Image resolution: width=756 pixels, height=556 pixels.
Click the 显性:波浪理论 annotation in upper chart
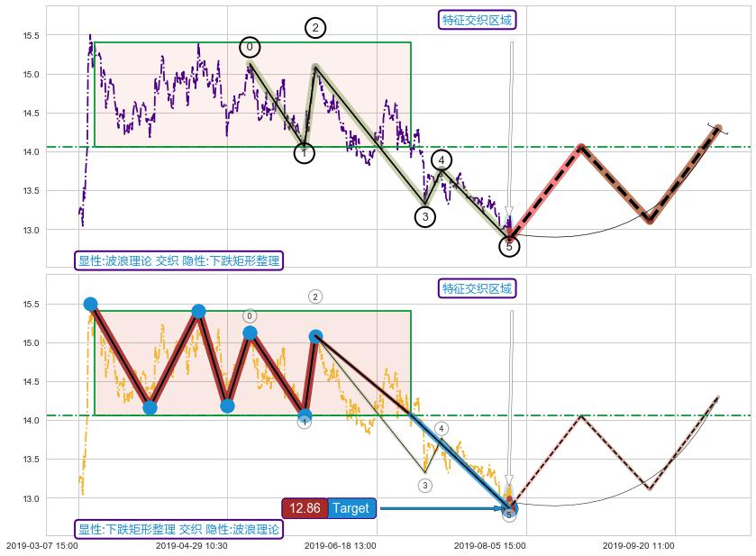[179, 261]
